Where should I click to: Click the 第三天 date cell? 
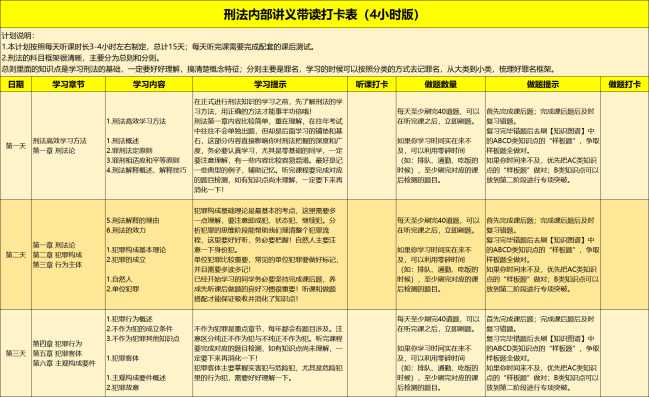tap(16, 354)
